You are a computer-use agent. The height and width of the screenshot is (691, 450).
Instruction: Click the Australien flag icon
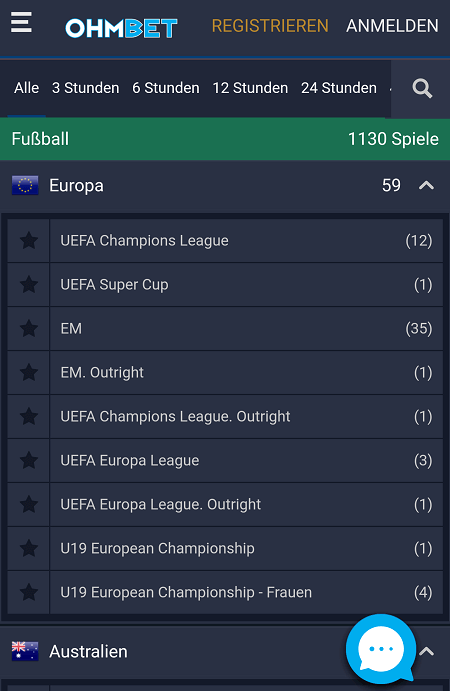[25, 651]
